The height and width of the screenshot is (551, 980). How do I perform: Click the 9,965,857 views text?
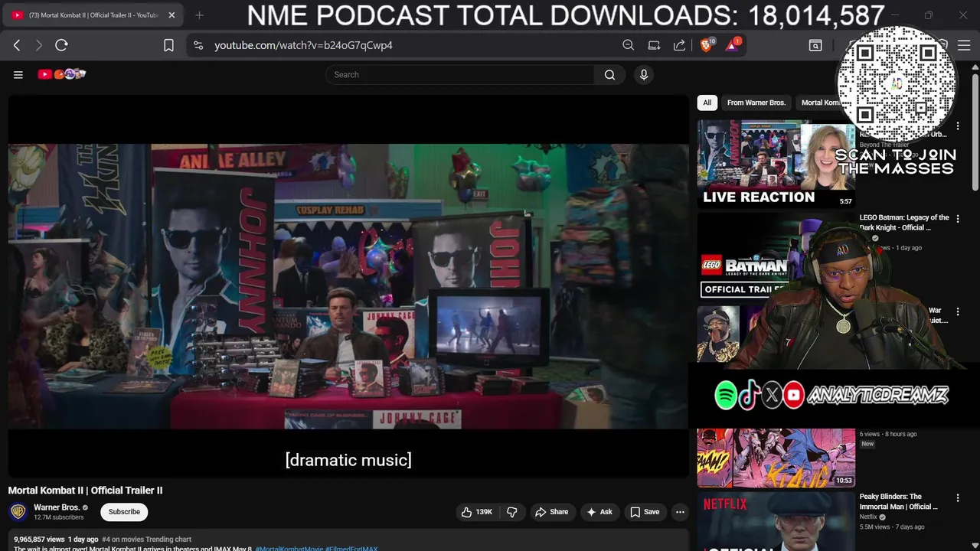point(40,540)
